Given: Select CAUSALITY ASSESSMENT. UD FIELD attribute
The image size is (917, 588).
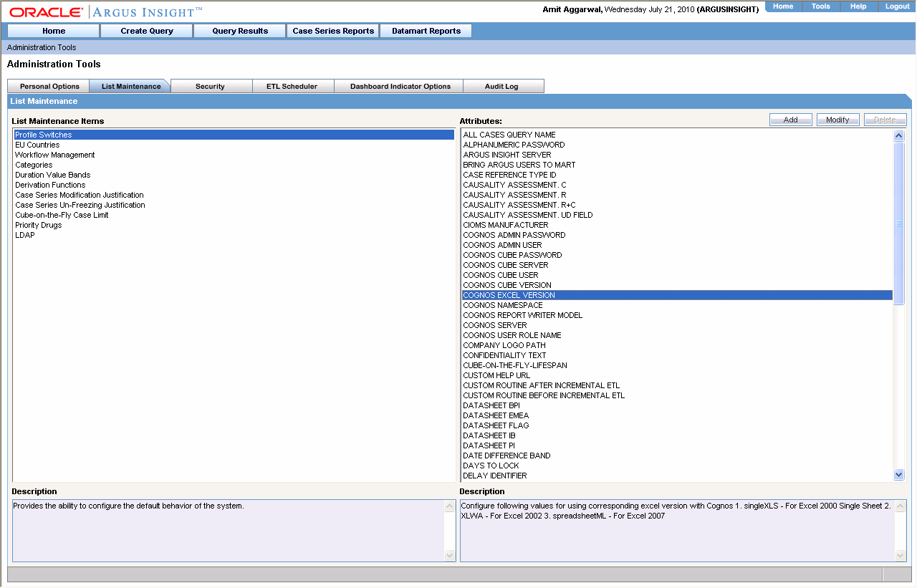Looking at the screenshot, I should [x=677, y=215].
